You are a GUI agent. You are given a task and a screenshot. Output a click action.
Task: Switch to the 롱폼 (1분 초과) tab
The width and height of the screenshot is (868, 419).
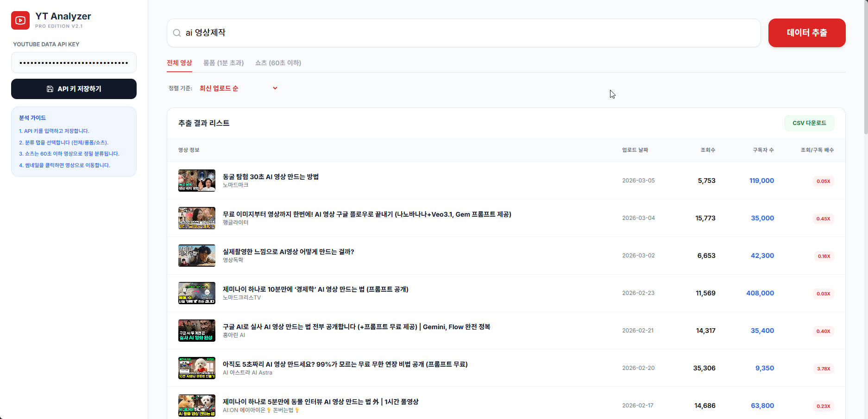click(x=224, y=63)
